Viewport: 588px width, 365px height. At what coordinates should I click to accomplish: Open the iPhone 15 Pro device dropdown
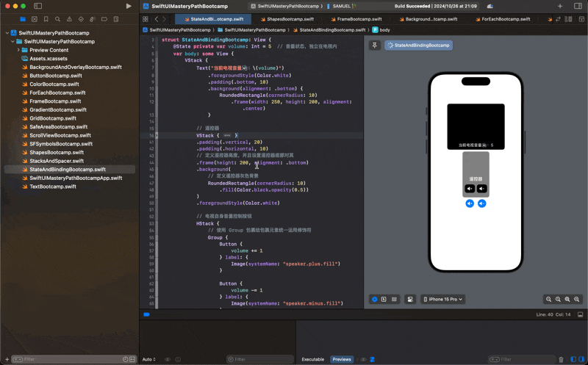click(x=443, y=299)
